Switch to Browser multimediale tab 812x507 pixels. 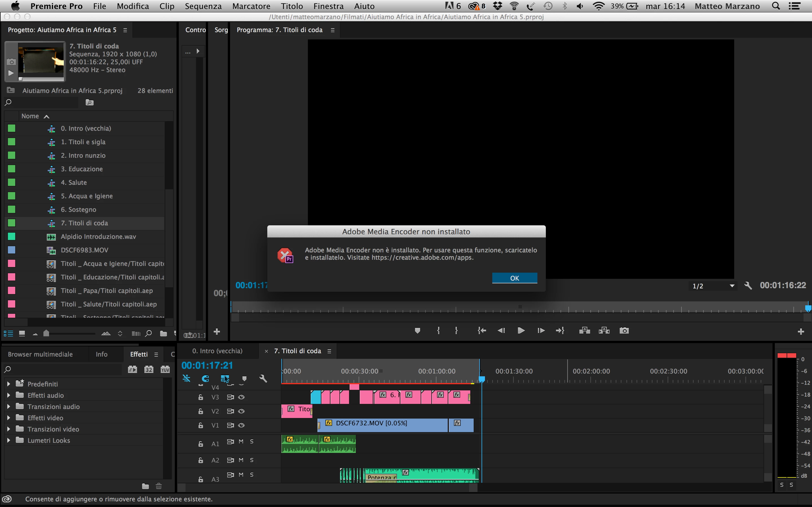[40, 354]
